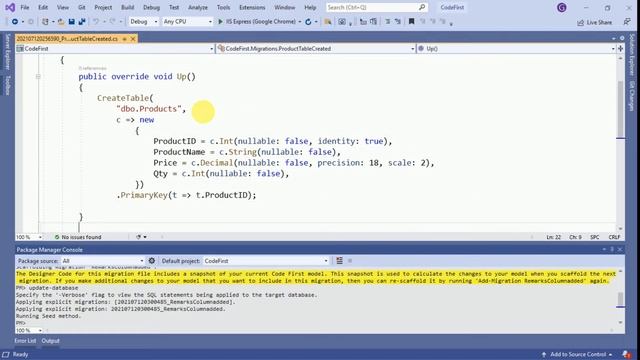Open the Extensions menu
This screenshot has width=640, height=360.
252,7
